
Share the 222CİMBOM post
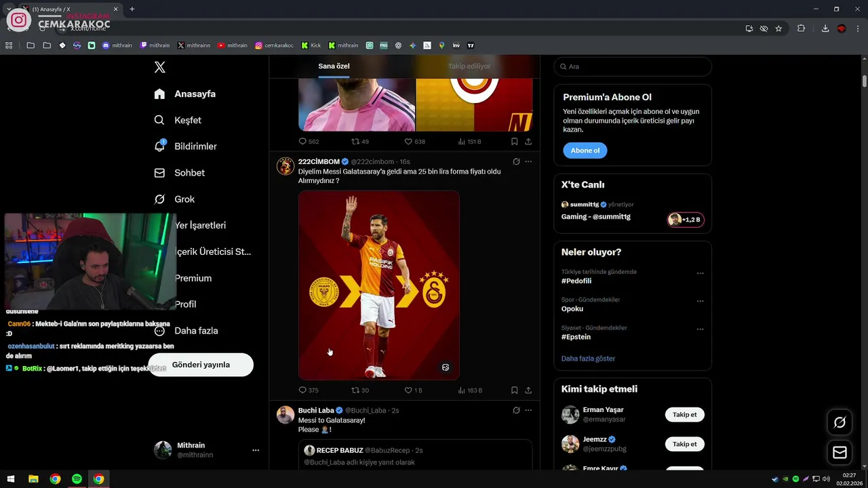(x=528, y=390)
